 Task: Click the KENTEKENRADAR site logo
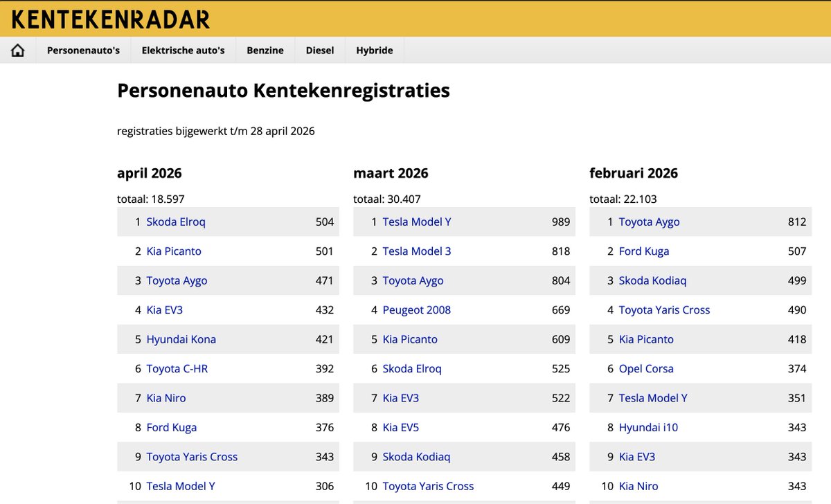pos(111,19)
